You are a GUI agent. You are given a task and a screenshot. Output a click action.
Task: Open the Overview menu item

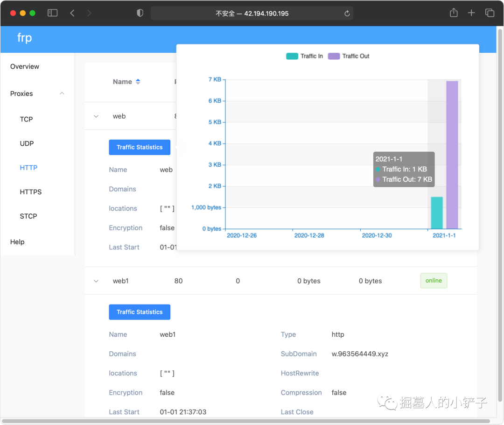(25, 66)
